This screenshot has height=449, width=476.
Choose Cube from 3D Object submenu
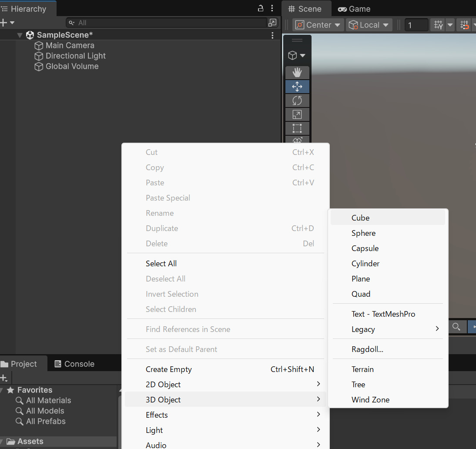(x=360, y=218)
